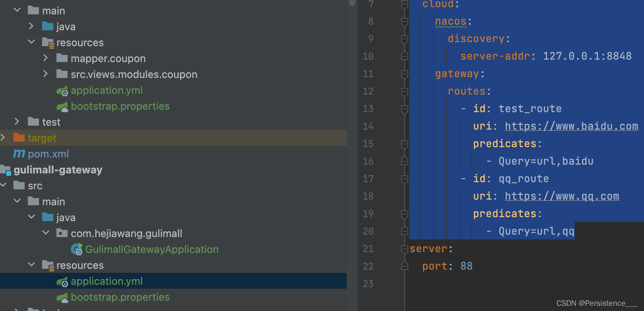Fold the test_route item at line 13
The height and width of the screenshot is (311, 644).
tap(405, 109)
